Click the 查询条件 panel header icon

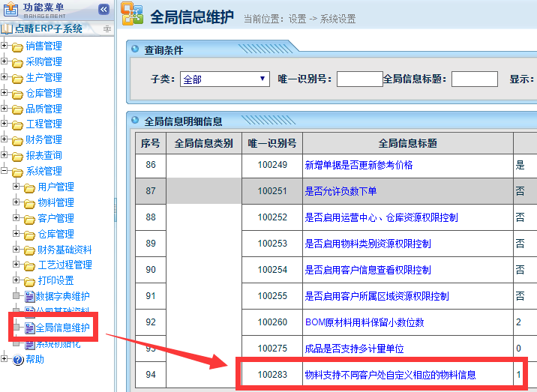point(135,50)
